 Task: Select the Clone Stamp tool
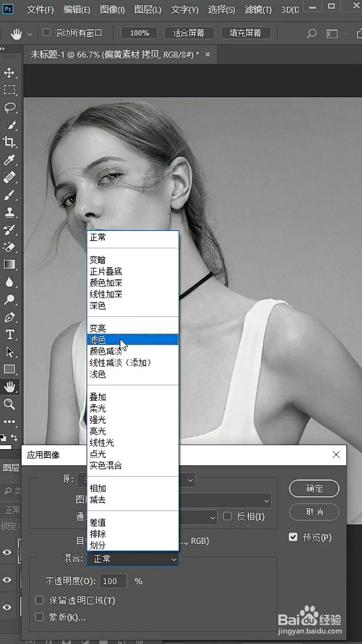[x=9, y=212]
